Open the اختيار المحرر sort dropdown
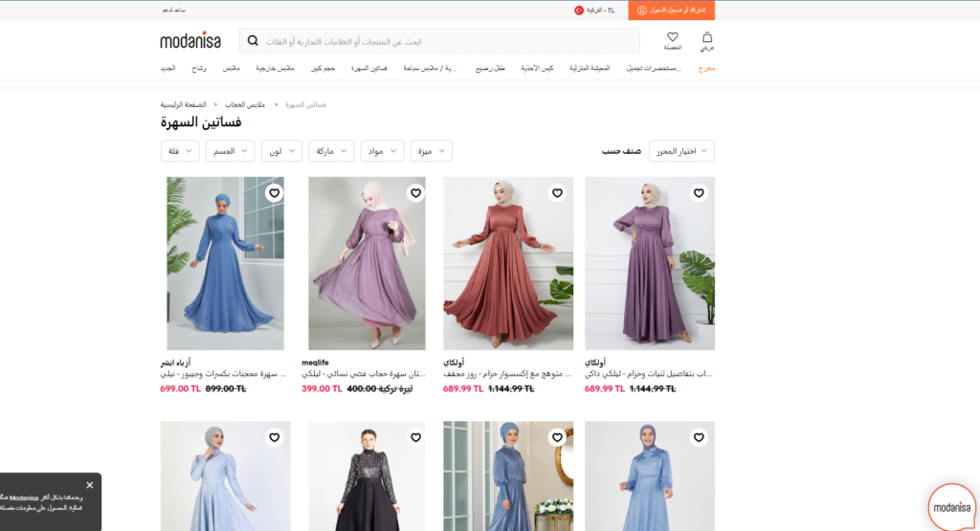Screen dimensions: 980x531 pyautogui.click(x=681, y=151)
